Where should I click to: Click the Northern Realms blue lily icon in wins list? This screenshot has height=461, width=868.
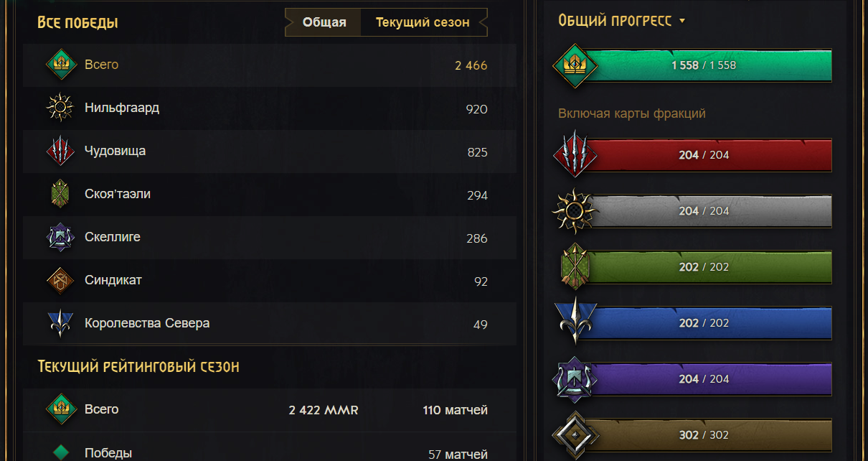pyautogui.click(x=60, y=324)
